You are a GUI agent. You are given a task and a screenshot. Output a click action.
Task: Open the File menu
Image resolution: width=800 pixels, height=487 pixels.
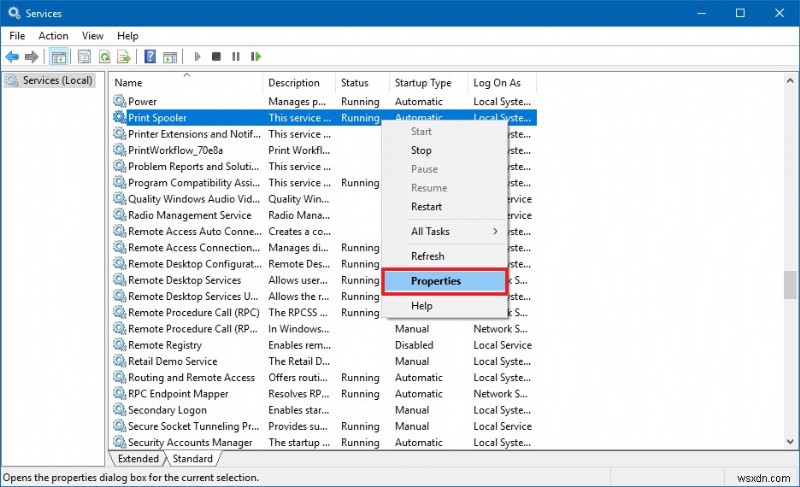point(17,36)
